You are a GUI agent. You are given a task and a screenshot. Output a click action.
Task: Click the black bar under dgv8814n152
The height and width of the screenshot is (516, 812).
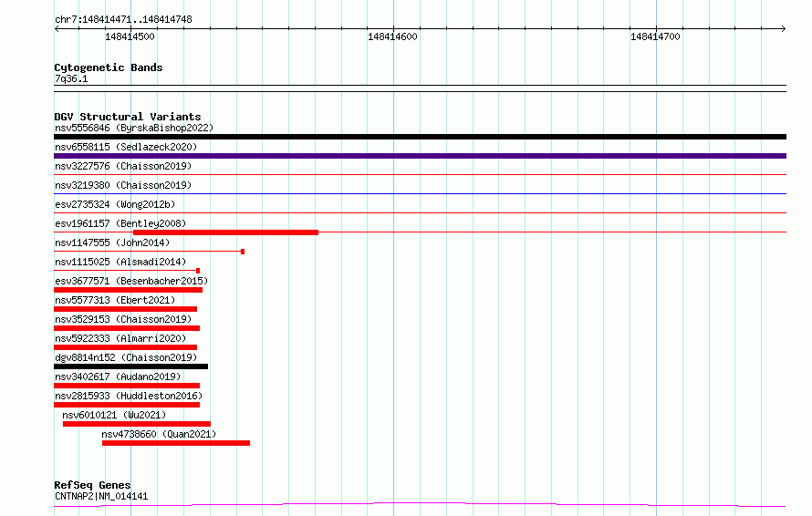131,366
